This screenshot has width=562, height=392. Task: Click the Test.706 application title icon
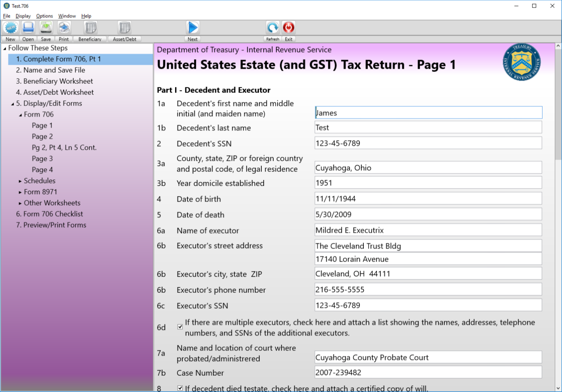click(6, 6)
